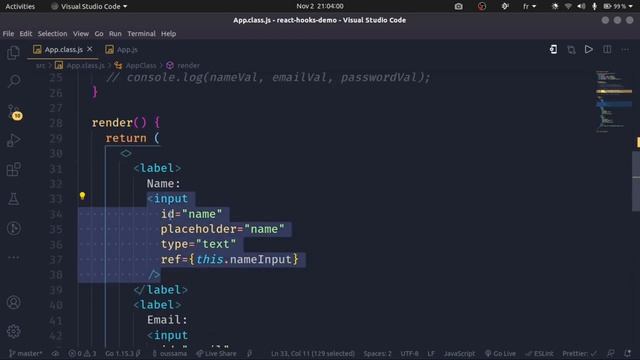Open the Accounts menu icon
This screenshot has width=640, height=360.
(13, 302)
